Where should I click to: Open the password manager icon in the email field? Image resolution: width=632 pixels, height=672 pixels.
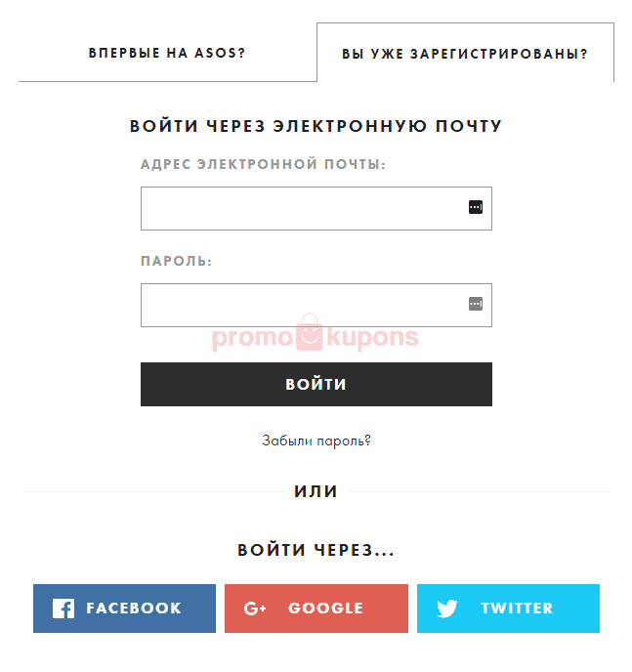[x=475, y=207]
